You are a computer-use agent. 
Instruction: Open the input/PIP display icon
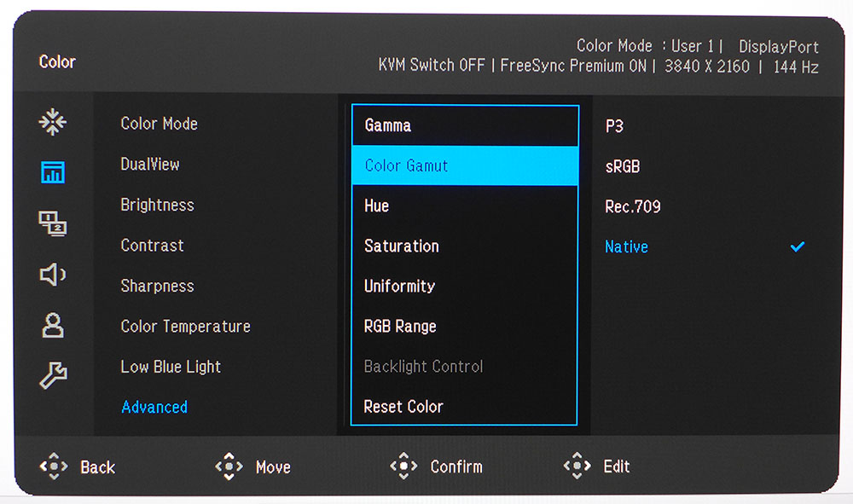click(53, 223)
